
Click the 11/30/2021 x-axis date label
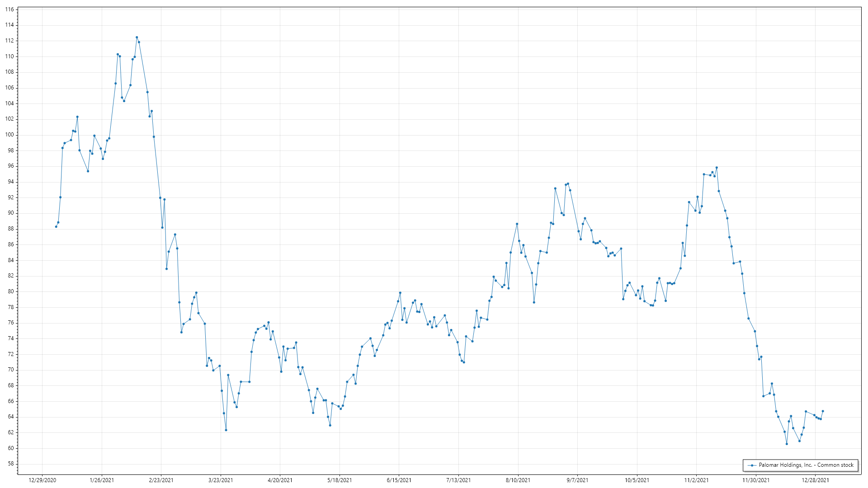[756, 480]
